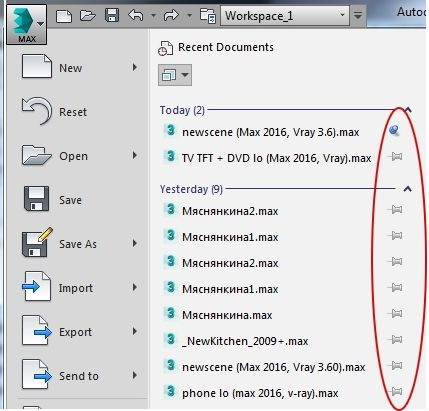
Task: Pin the first Мяснянкина2.max entry
Action: (395, 209)
